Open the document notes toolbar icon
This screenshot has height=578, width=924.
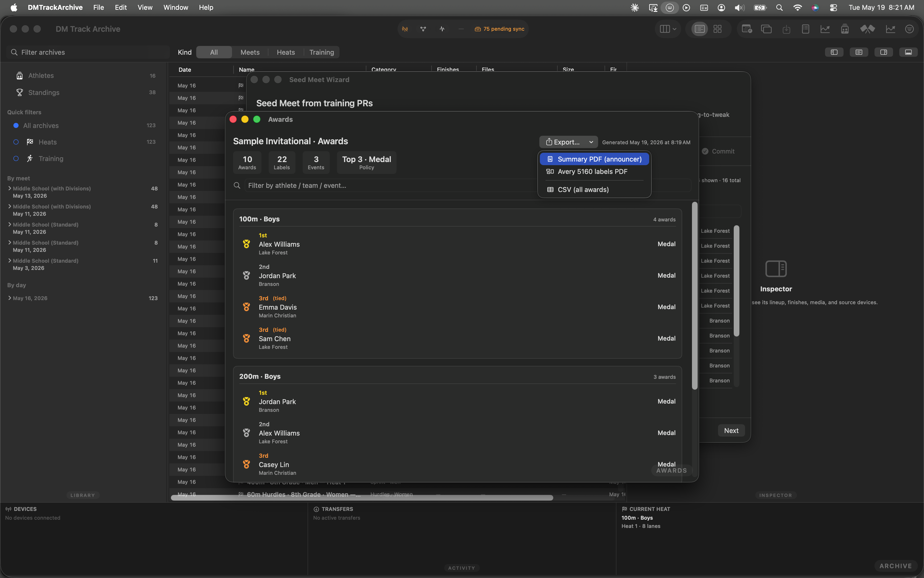pyautogui.click(x=806, y=29)
